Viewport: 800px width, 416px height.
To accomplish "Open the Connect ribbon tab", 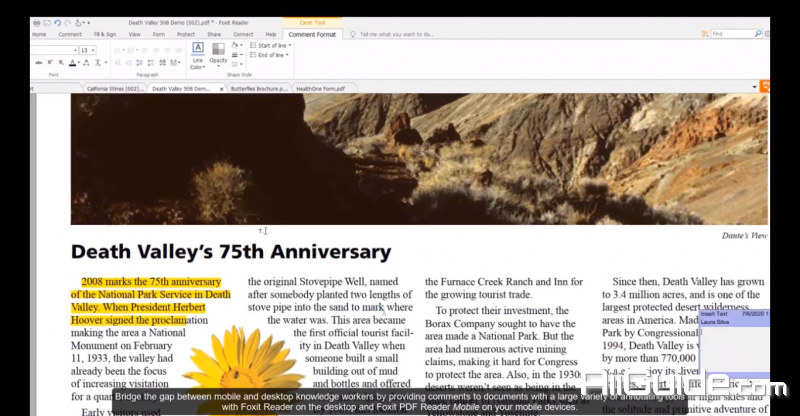I will point(243,34).
